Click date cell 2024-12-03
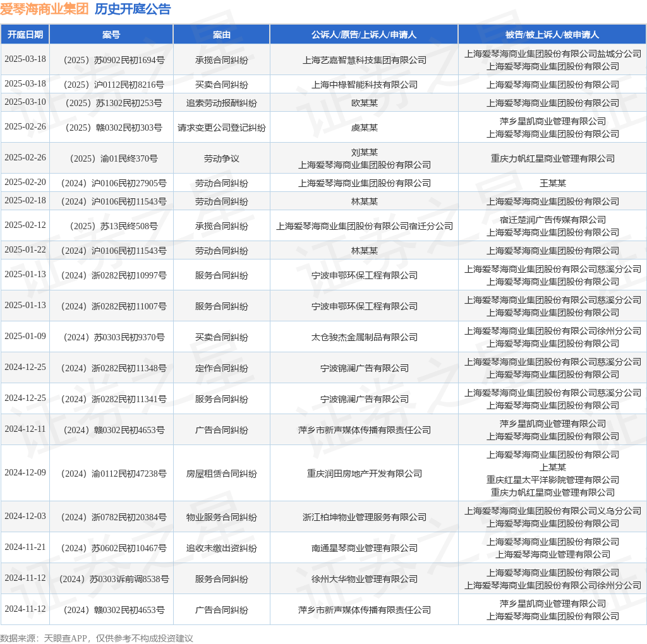Viewport: 647px width, 644px height. click(x=25, y=516)
